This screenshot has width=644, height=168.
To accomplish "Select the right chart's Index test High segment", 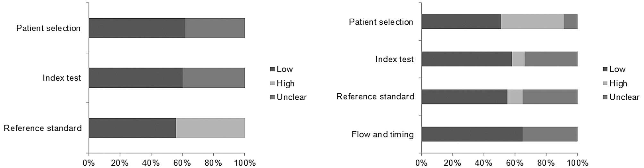I will tap(518, 59).
